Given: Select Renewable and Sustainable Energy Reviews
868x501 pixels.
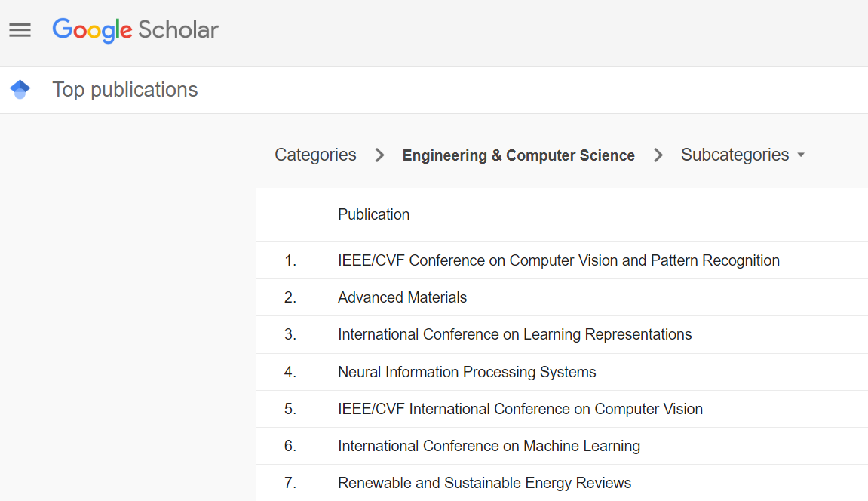Looking at the screenshot, I should pyautogui.click(x=484, y=483).
